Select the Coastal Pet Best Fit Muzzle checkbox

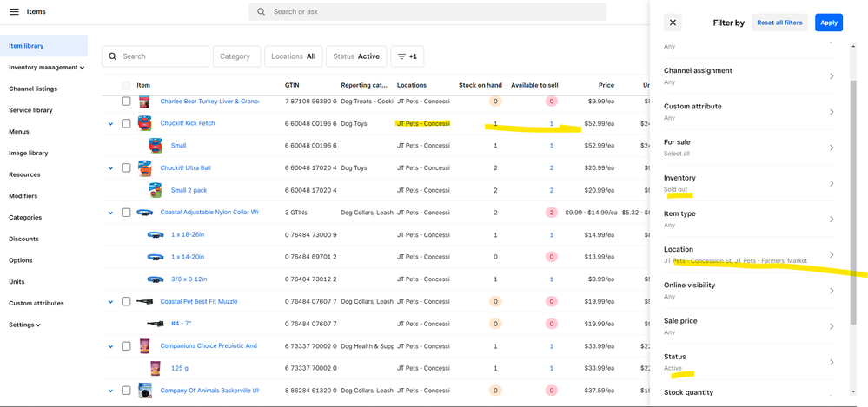point(126,302)
